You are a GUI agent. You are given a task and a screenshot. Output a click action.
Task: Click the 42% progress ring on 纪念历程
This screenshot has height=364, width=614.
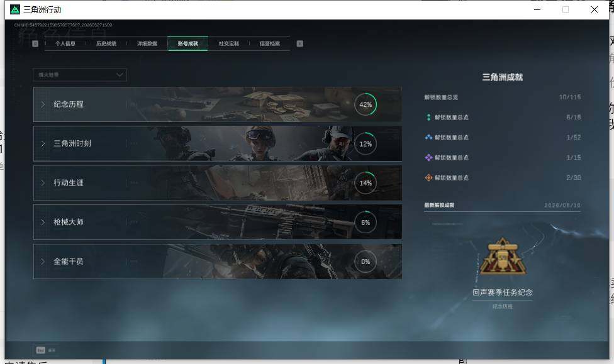pos(366,104)
